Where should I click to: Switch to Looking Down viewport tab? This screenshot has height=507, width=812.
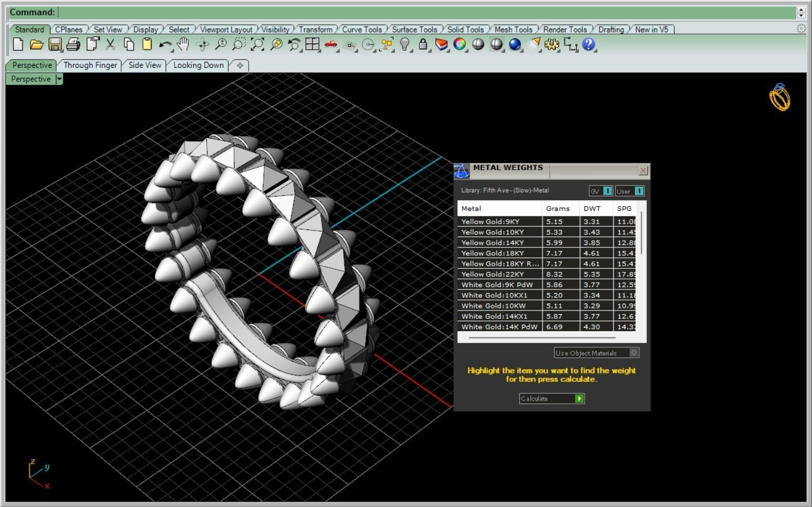coord(198,65)
